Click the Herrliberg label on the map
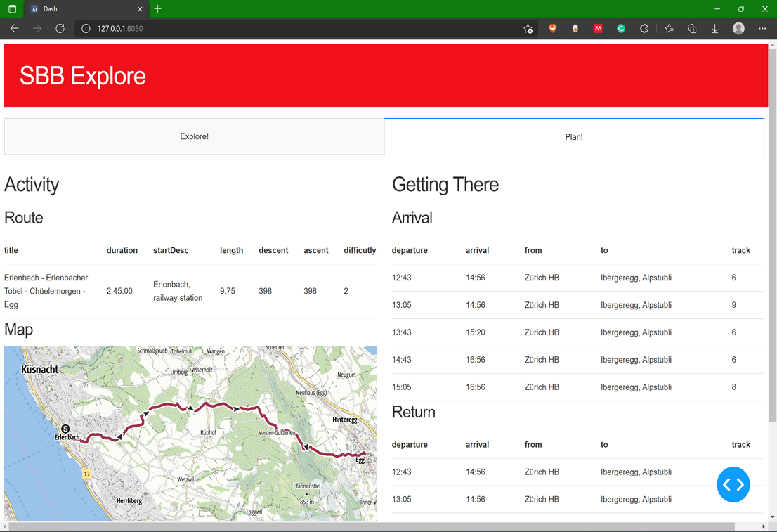The image size is (777, 532). (x=129, y=501)
